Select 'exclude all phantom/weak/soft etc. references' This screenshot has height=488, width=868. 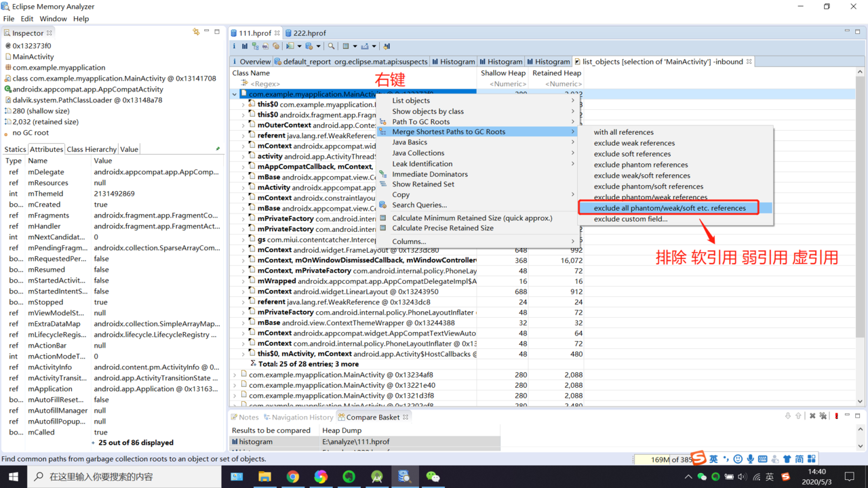(x=669, y=208)
